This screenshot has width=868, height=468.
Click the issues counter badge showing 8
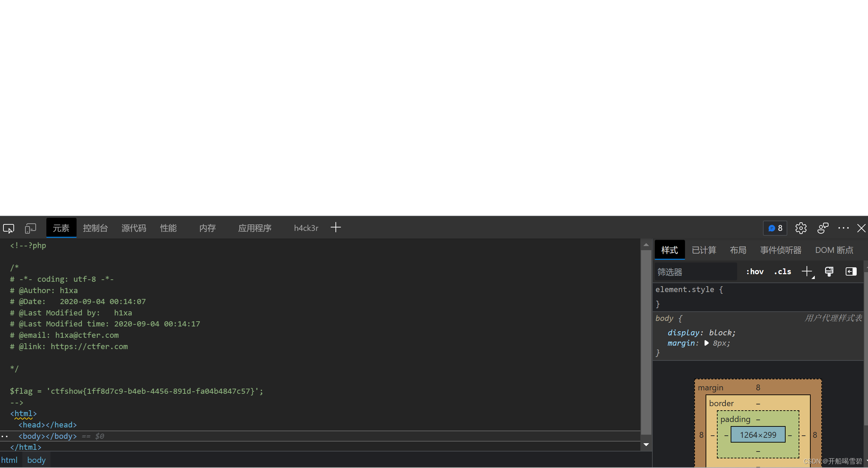point(775,228)
